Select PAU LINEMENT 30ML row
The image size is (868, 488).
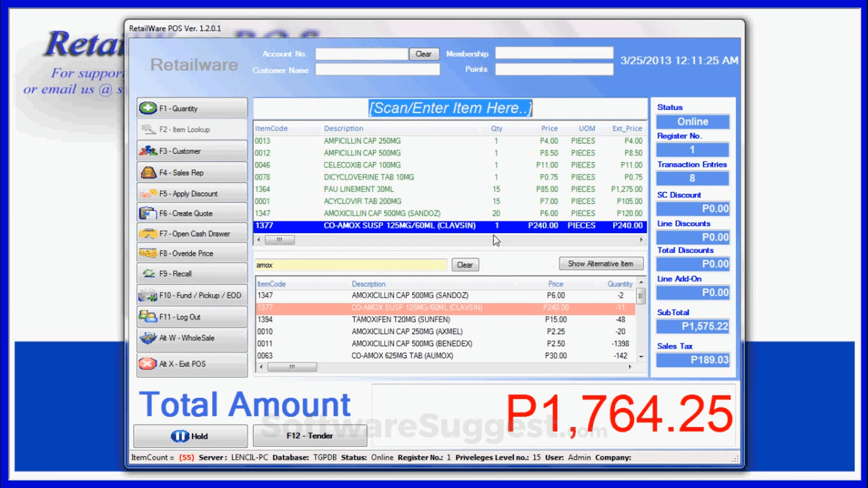pos(450,189)
